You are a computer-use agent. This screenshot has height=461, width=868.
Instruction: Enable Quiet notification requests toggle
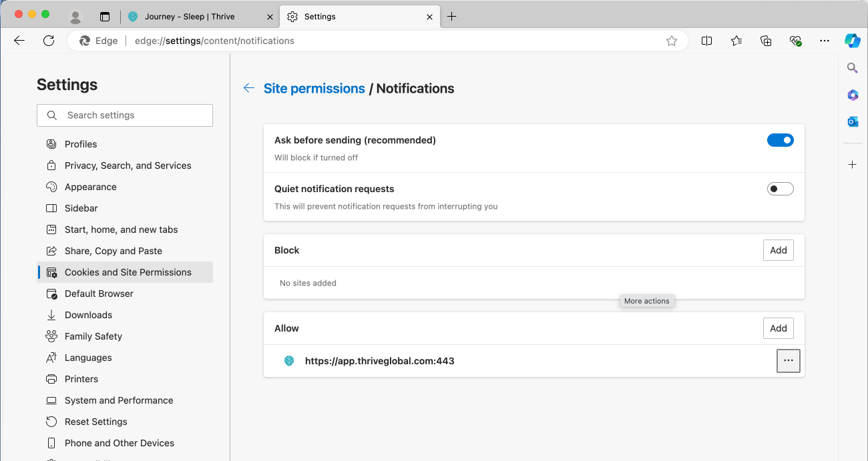[781, 189]
